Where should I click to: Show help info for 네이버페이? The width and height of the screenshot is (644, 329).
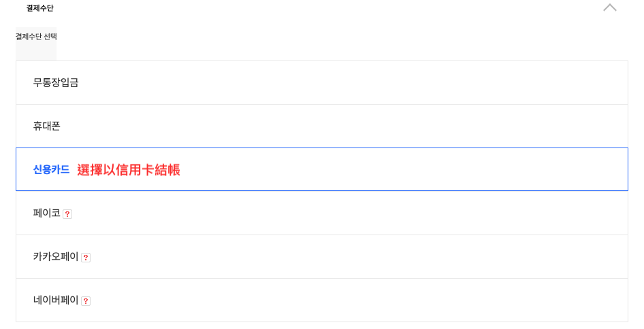[x=86, y=301]
